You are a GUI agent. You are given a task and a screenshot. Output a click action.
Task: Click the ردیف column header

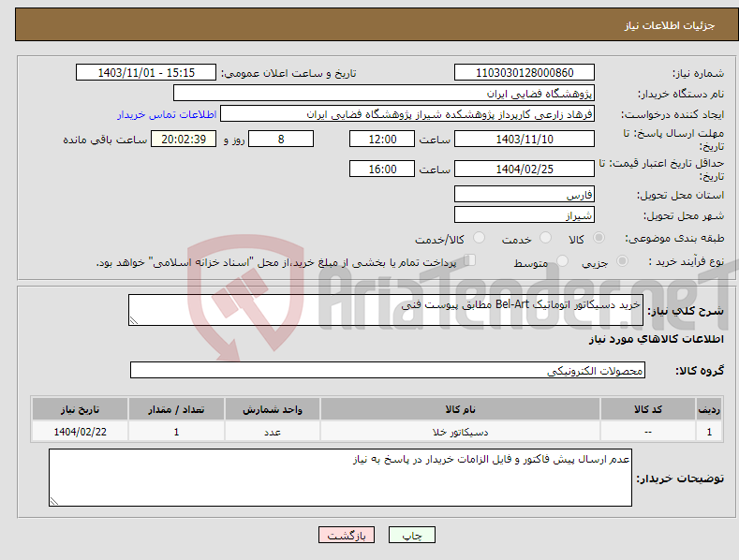pos(709,409)
